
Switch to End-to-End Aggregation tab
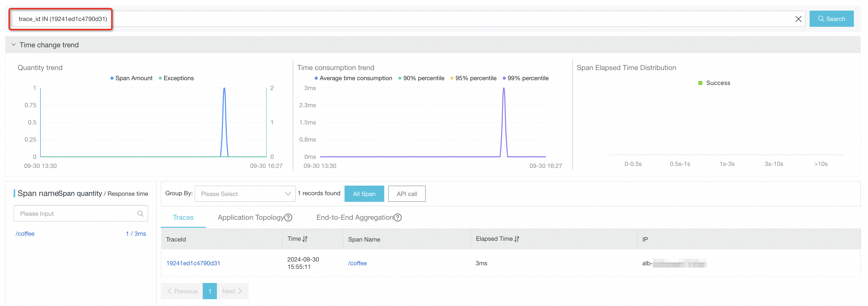point(354,217)
